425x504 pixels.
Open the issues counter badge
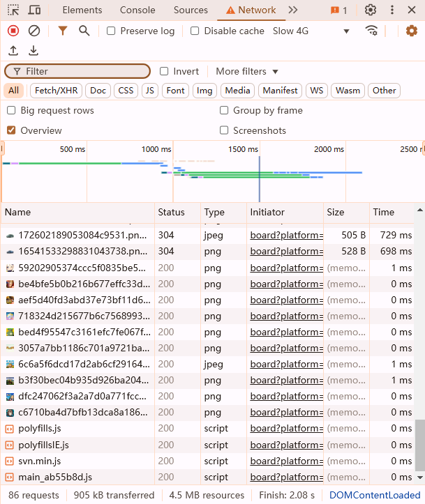(x=338, y=10)
